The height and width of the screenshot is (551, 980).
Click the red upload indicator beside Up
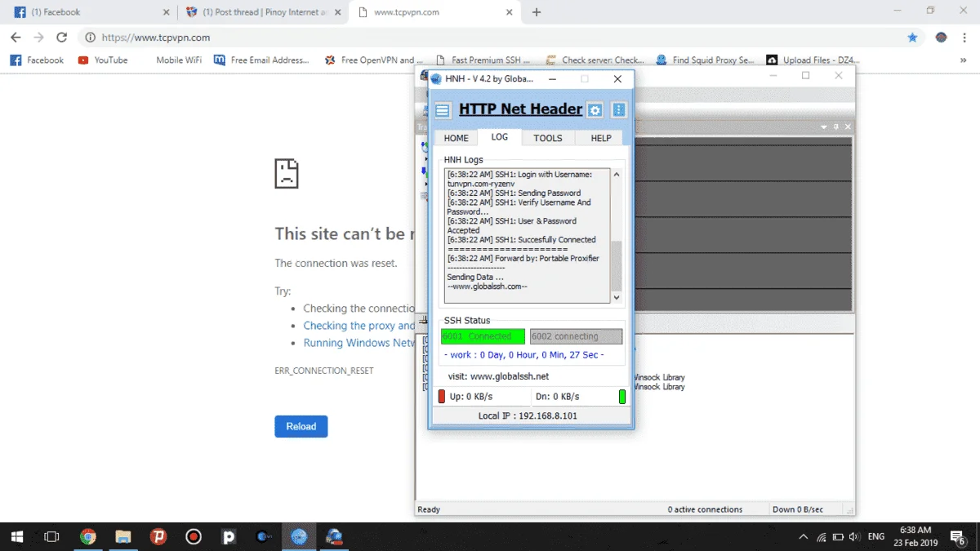442,397
